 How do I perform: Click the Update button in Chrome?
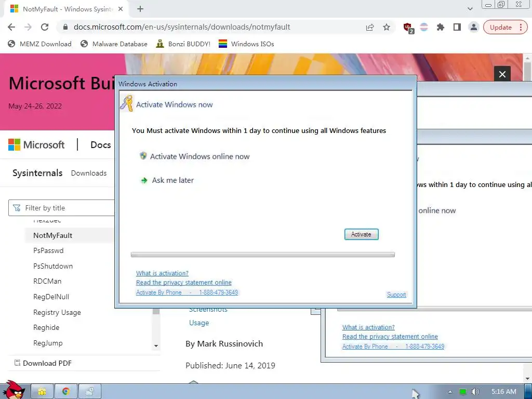pyautogui.click(x=500, y=27)
